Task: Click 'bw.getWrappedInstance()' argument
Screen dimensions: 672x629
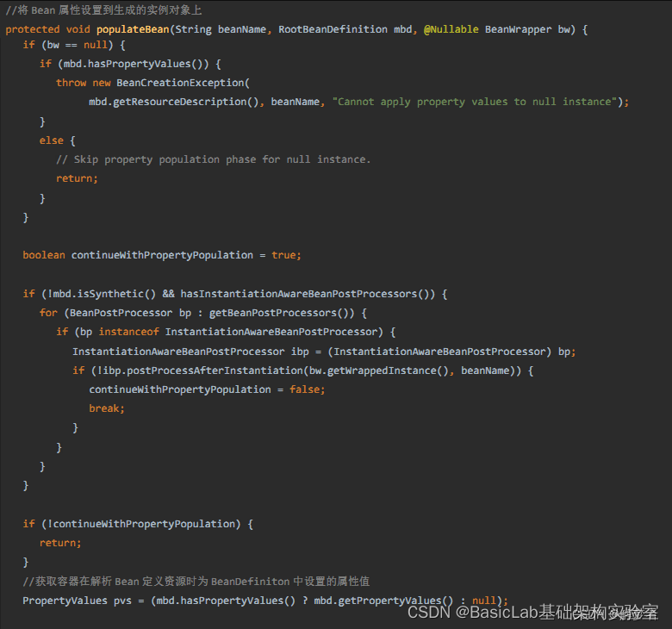Action: tap(379, 371)
